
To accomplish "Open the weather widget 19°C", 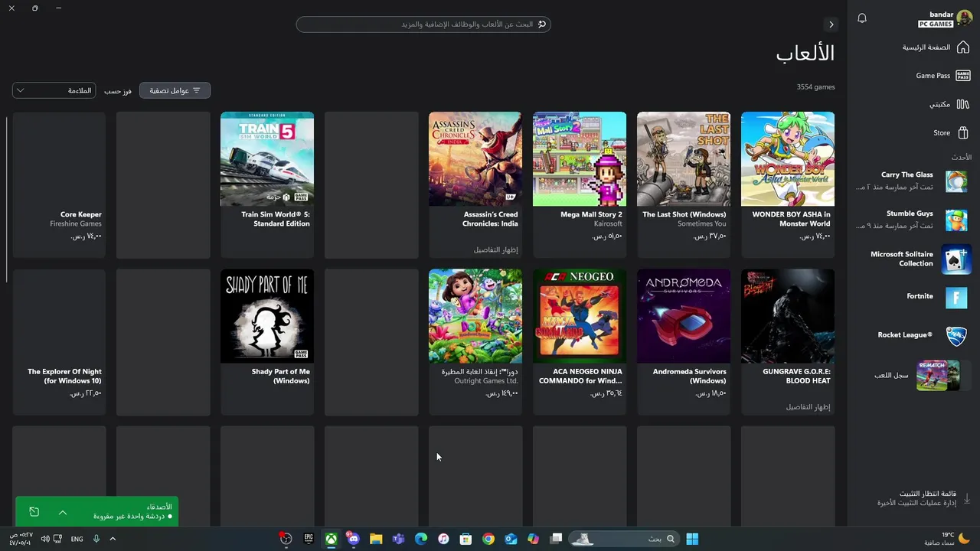I will [x=949, y=539].
